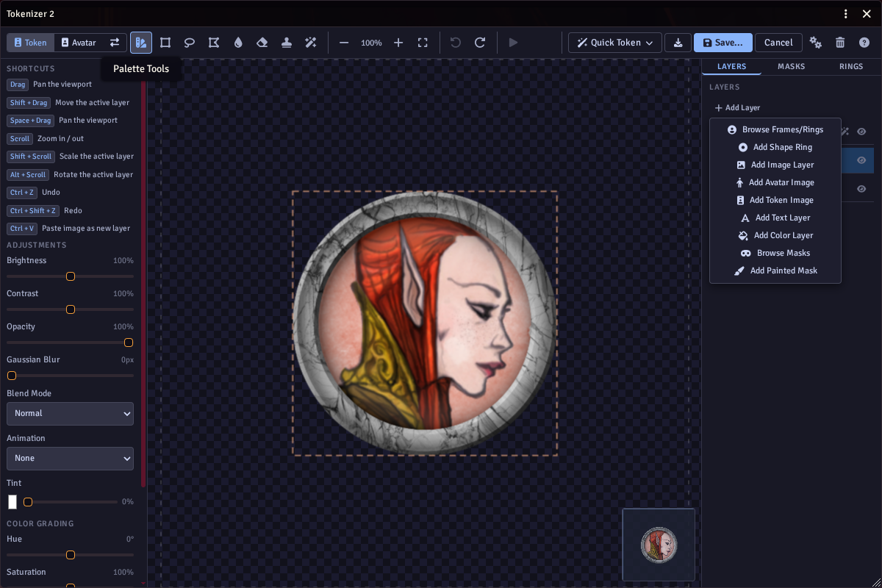The height and width of the screenshot is (588, 882).
Task: Open the Animation None dropdown
Action: tap(70, 458)
